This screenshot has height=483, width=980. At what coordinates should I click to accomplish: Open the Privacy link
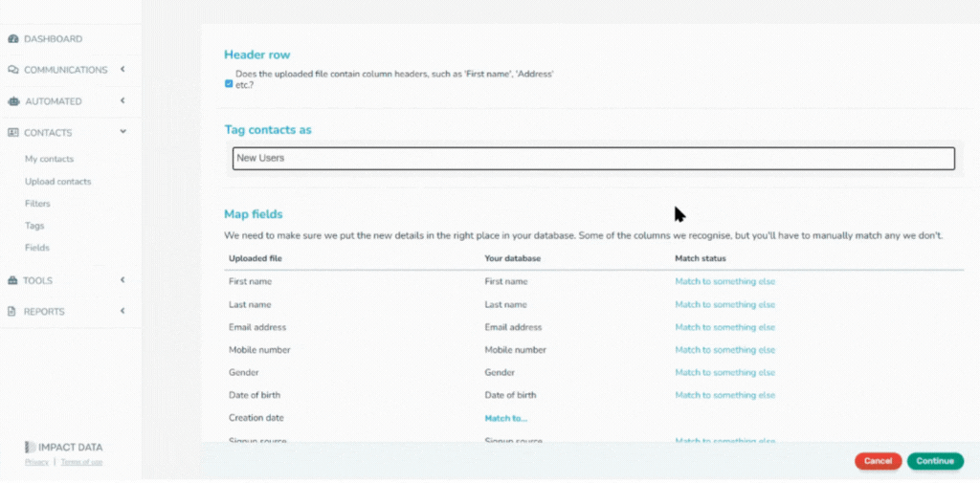[36, 462]
